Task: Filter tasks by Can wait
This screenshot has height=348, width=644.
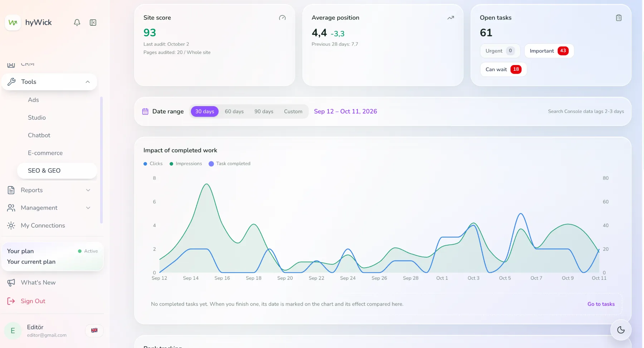Action: 503,69
